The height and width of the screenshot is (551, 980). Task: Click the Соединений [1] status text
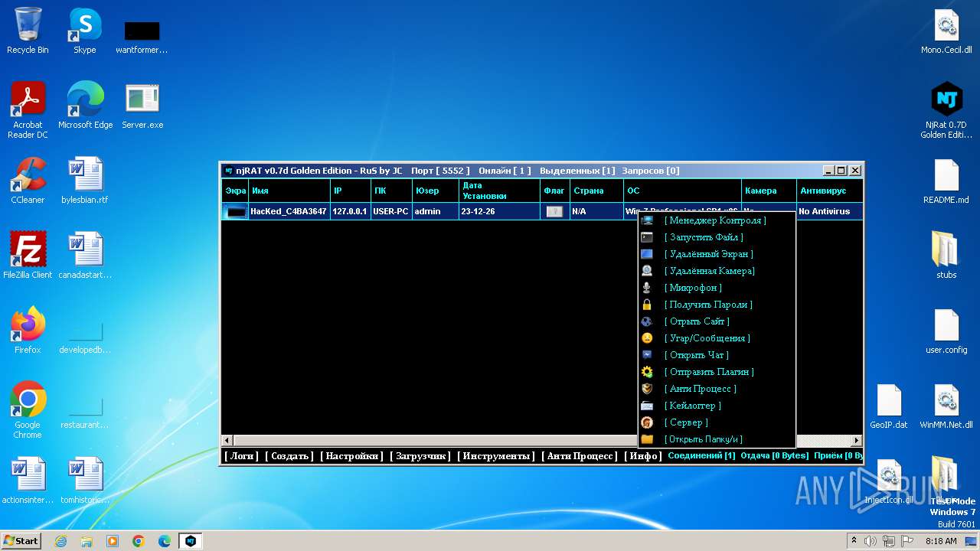(701, 455)
